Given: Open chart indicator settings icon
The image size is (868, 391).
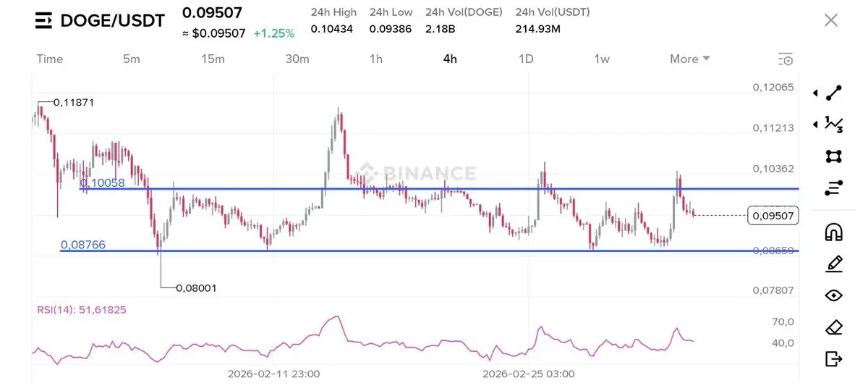Looking at the screenshot, I should click(x=786, y=59).
